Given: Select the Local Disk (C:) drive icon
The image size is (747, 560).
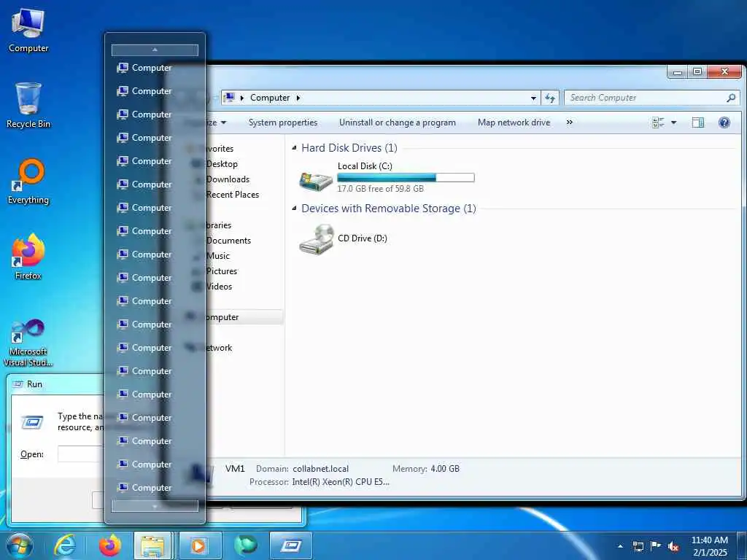Looking at the screenshot, I should [x=316, y=180].
